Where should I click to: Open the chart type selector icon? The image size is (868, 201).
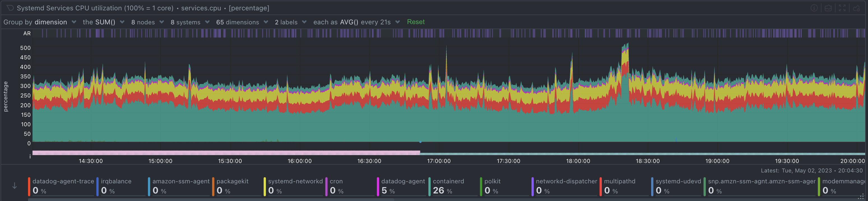828,8
